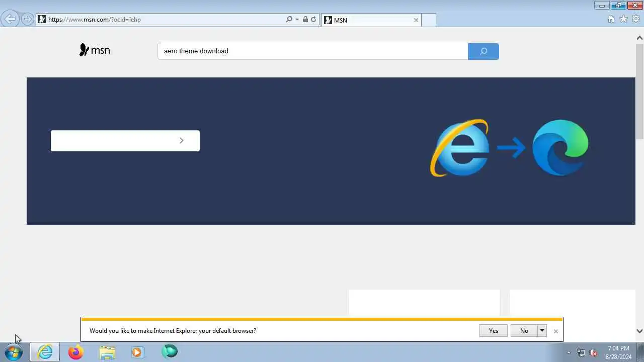Click the muted volume tray icon

tap(593, 352)
